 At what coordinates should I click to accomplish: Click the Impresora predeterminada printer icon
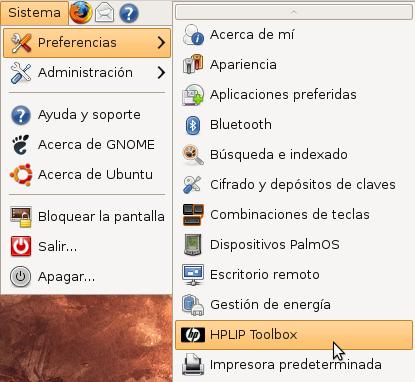pos(193,364)
